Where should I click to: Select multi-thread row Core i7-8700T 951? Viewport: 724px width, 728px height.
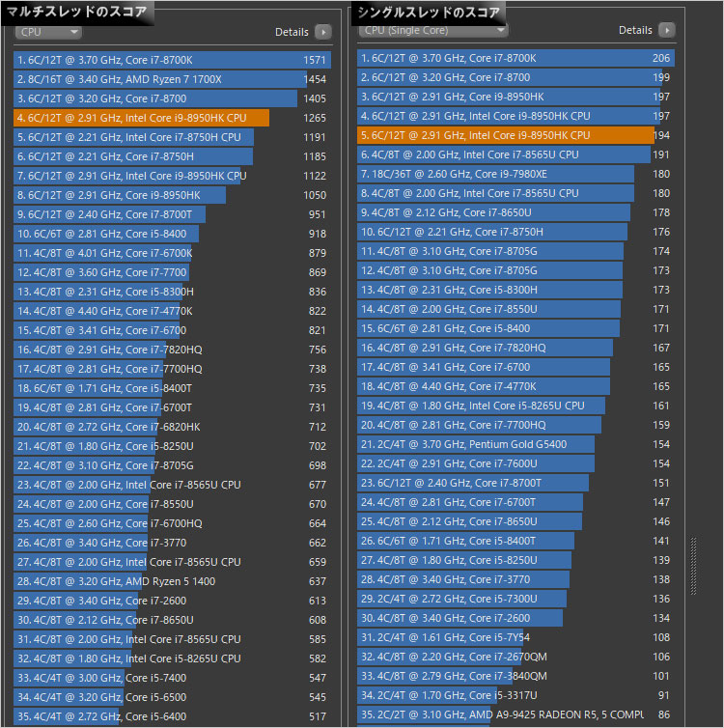[x=172, y=214]
